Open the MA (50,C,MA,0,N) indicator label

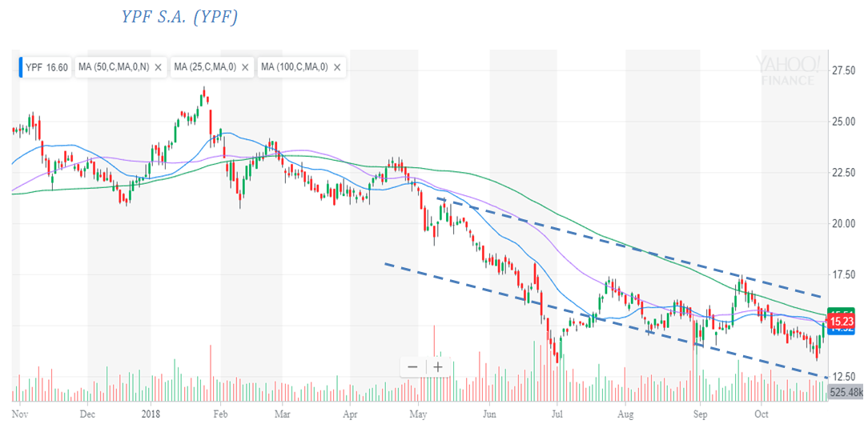pyautogui.click(x=114, y=67)
